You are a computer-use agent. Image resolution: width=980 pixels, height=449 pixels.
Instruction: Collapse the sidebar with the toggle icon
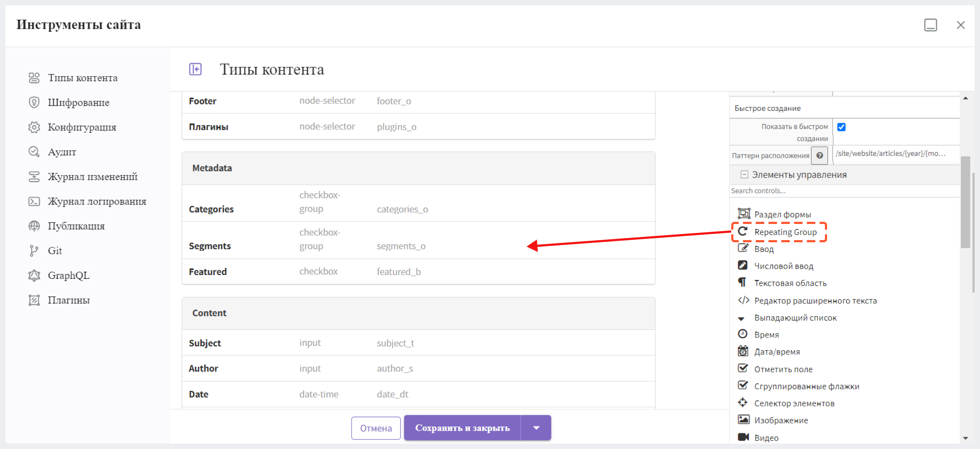coord(195,69)
